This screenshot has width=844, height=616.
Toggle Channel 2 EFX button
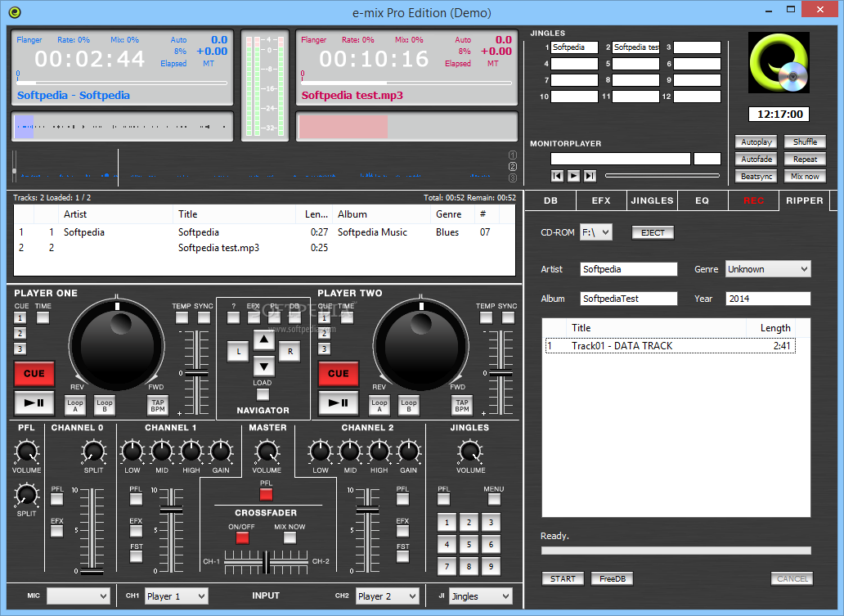[402, 531]
